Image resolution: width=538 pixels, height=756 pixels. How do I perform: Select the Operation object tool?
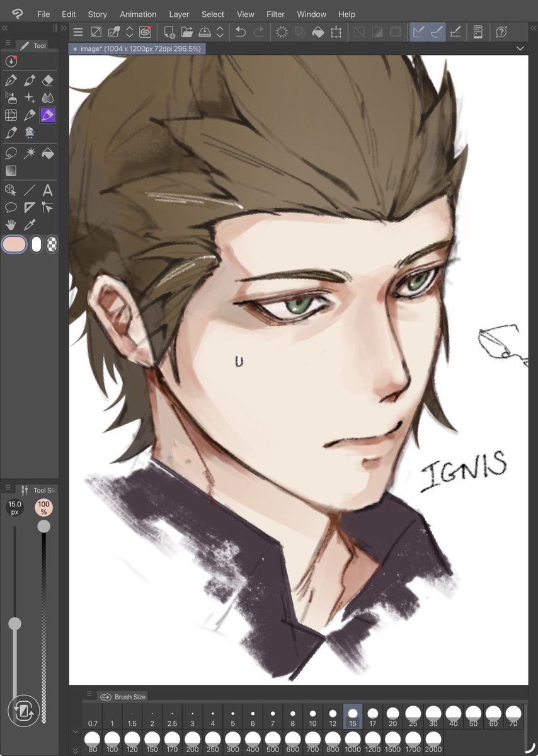[x=11, y=190]
